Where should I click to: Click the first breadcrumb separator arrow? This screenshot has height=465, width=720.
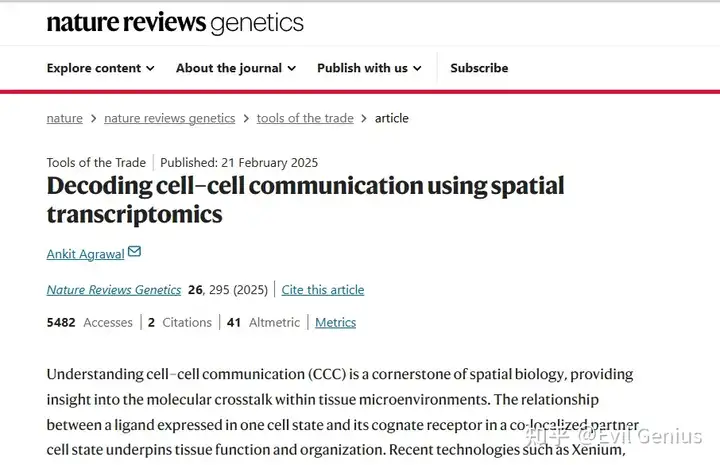[x=93, y=119]
